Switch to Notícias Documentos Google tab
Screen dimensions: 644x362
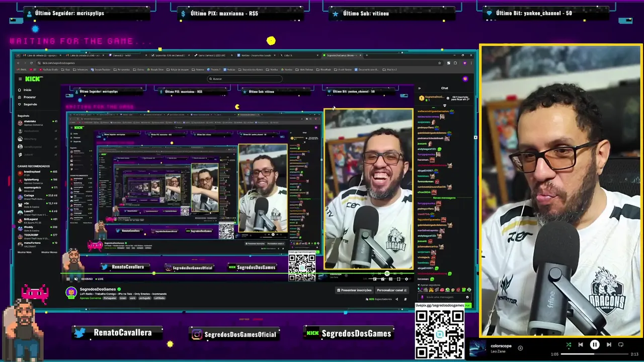pos(257,55)
